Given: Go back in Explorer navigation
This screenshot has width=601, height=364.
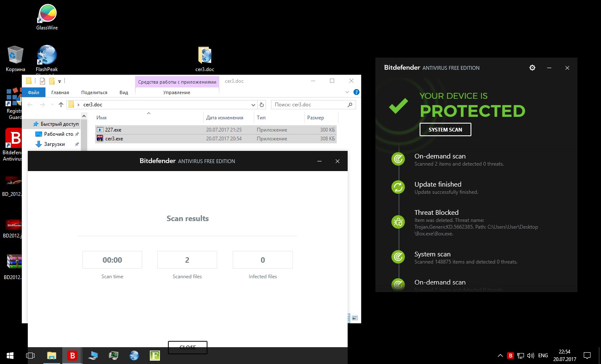Looking at the screenshot, I should click(30, 105).
